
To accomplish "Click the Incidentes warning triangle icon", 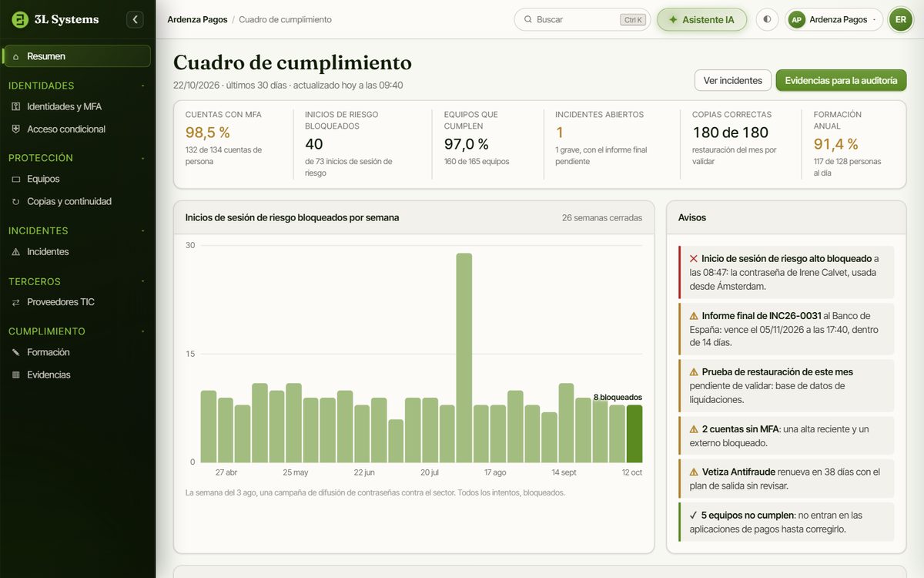I will tap(15, 251).
